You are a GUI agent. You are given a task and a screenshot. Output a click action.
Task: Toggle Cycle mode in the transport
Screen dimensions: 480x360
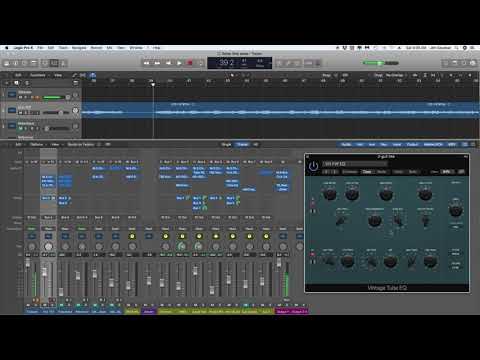click(201, 63)
